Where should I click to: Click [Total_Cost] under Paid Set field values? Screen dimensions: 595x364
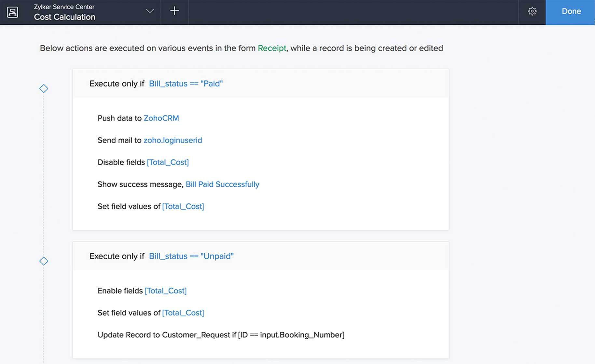coord(183,207)
